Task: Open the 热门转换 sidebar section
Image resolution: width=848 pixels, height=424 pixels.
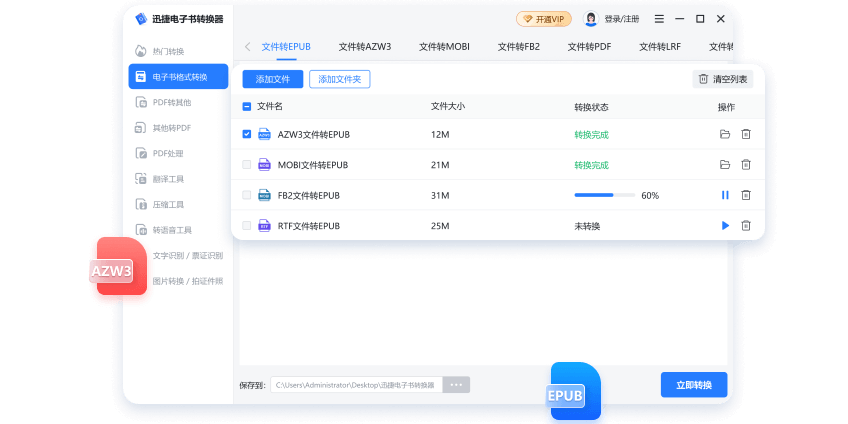Action: pyautogui.click(x=167, y=51)
